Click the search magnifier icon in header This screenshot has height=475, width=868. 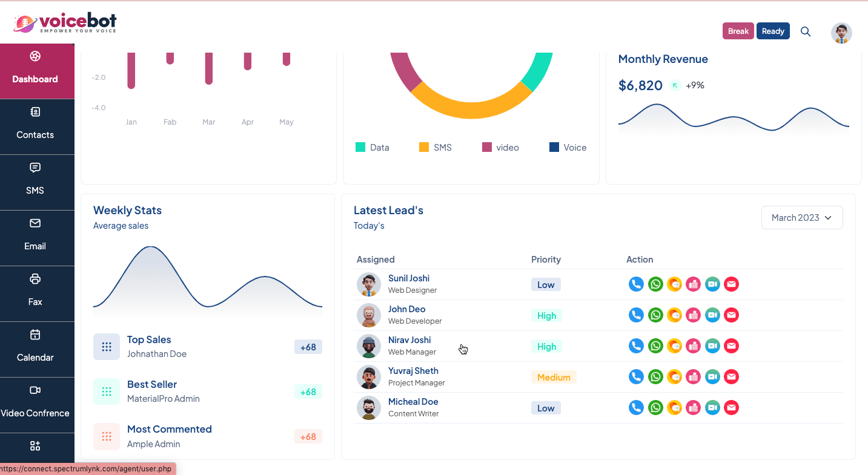click(x=806, y=31)
